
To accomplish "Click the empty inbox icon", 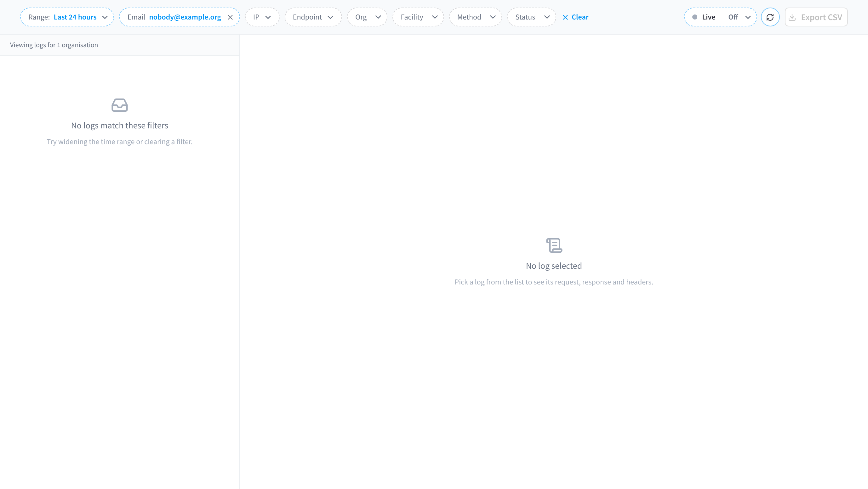I will 120,105.
